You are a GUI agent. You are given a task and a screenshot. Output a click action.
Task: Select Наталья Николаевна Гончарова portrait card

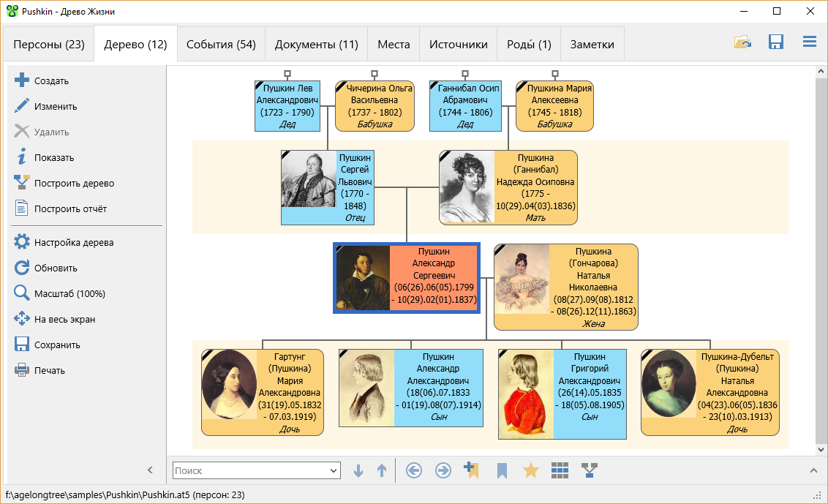point(565,287)
